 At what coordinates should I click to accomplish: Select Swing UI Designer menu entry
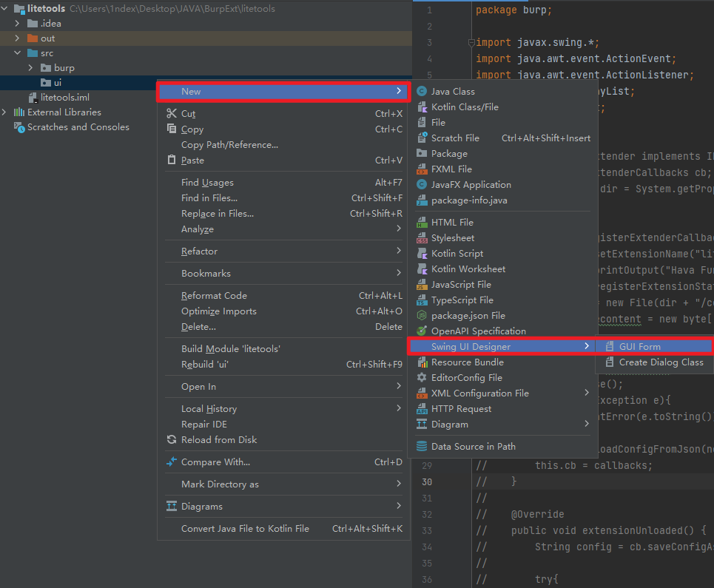click(x=502, y=347)
